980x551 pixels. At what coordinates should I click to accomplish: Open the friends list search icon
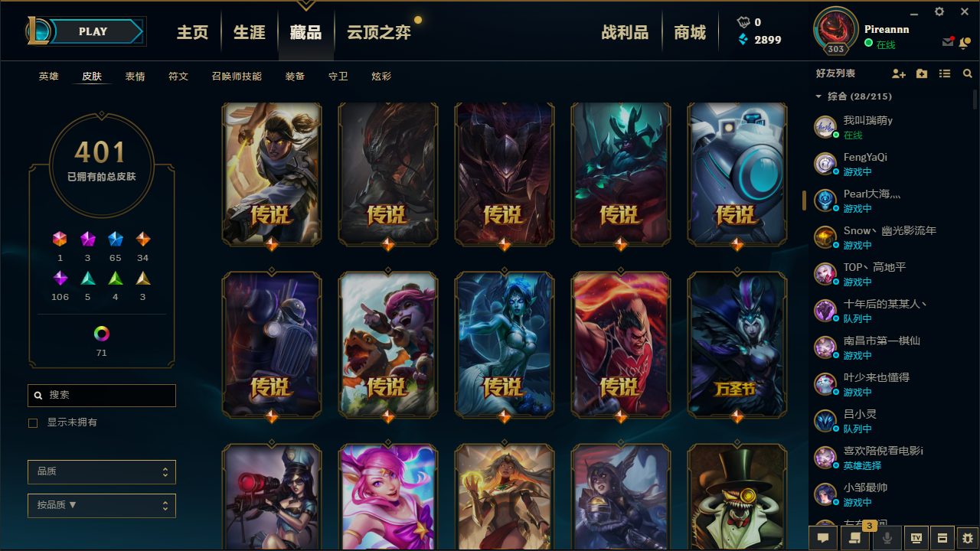pos(968,73)
